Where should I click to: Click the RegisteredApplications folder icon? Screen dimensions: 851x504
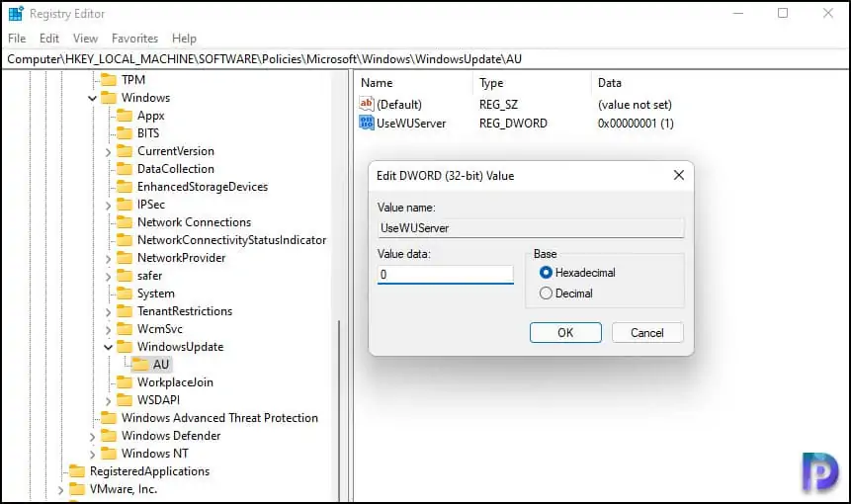[78, 471]
